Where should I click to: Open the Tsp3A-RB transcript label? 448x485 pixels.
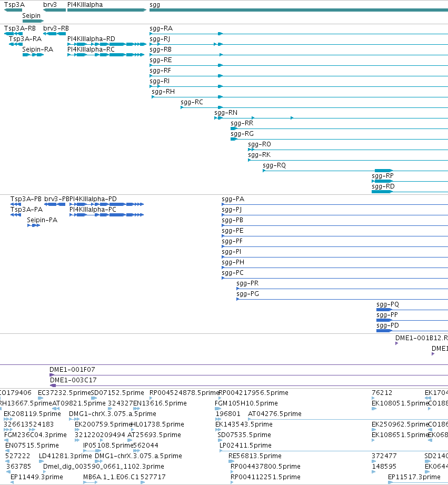click(x=20, y=28)
